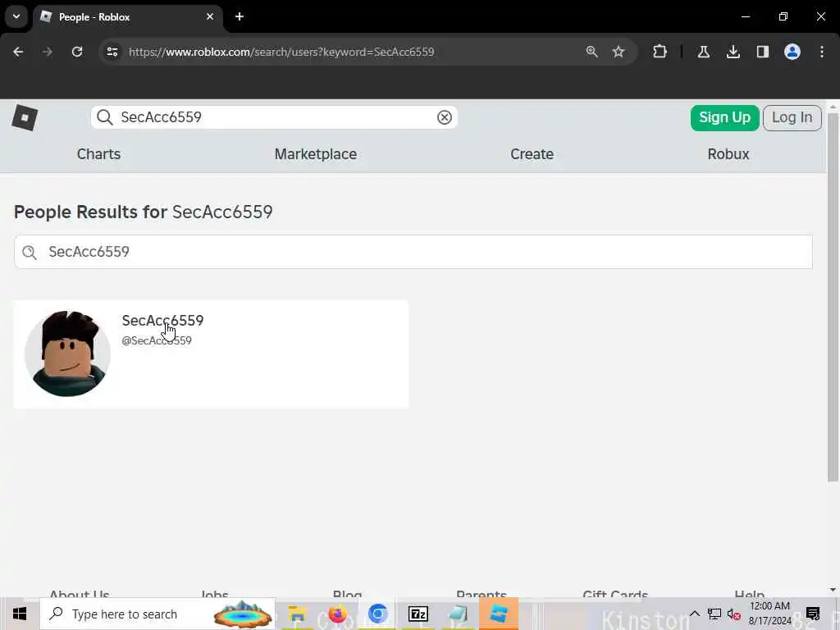Open Chrome Labs flask icon
The width and height of the screenshot is (840, 630).
[x=703, y=52]
